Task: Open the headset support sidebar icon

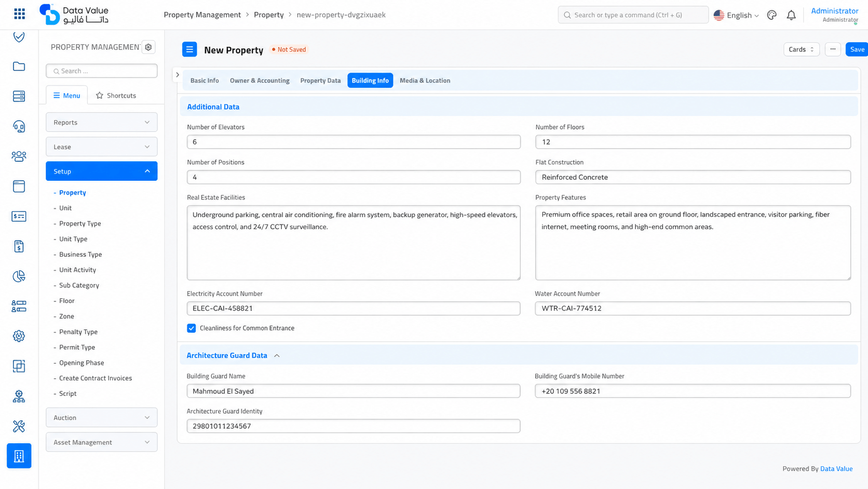Action: point(19,126)
